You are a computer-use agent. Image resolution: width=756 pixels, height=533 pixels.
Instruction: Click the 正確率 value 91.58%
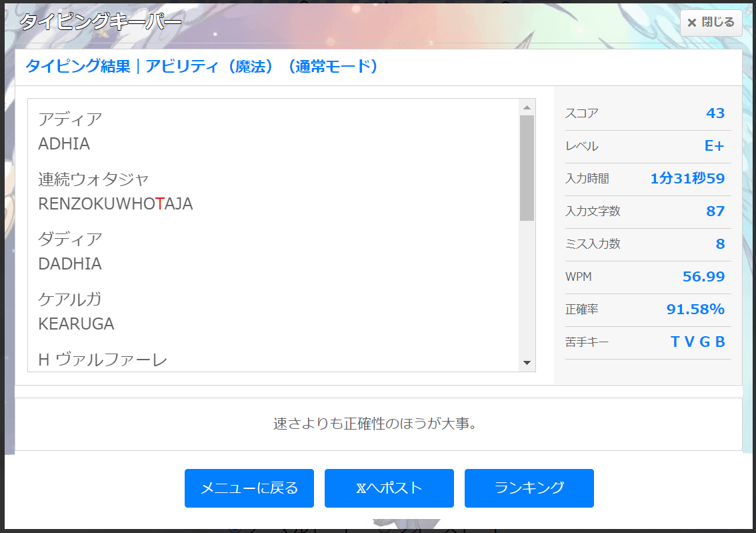pyautogui.click(x=695, y=310)
